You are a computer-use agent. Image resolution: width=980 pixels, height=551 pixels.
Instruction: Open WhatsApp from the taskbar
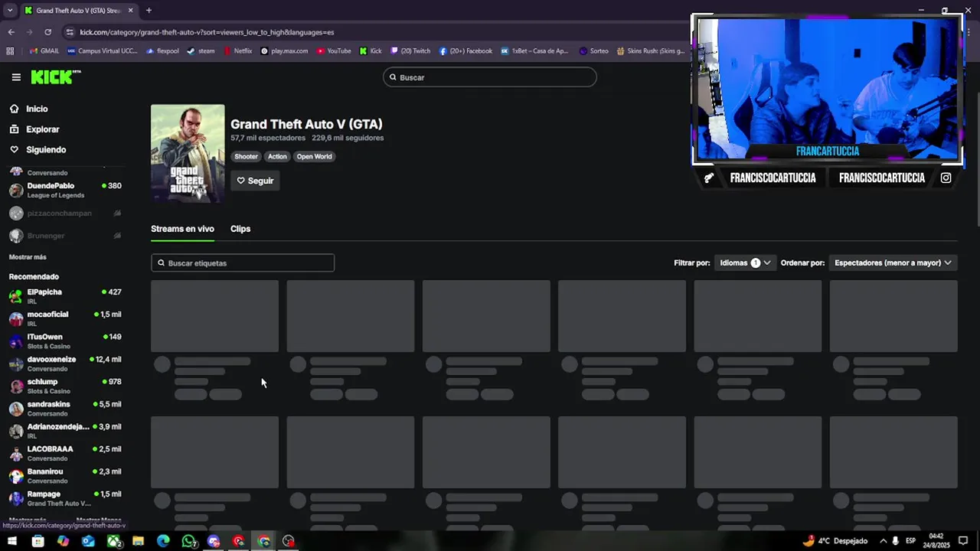tap(188, 541)
